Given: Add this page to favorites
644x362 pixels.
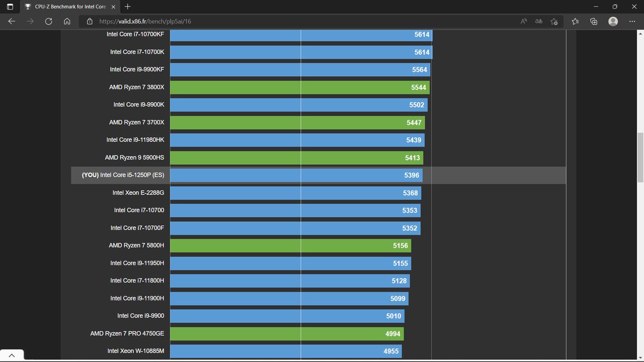Looking at the screenshot, I should click(554, 21).
